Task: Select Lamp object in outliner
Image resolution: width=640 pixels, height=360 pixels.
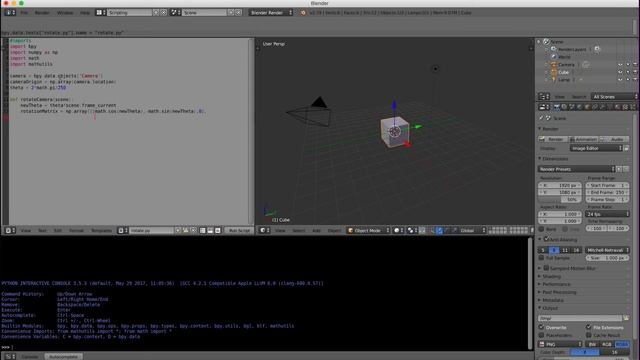Action: [564, 80]
